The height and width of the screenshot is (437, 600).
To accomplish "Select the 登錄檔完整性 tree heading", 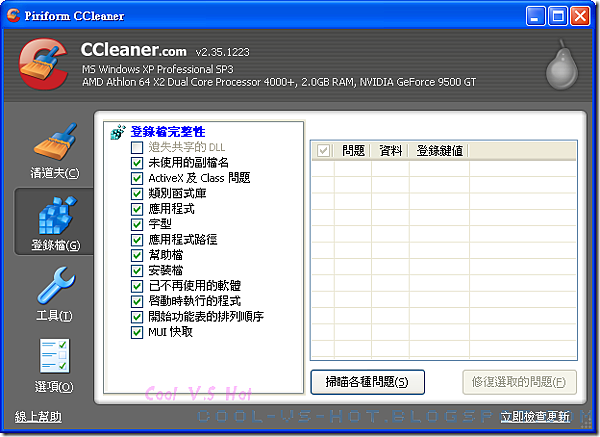I will point(168,132).
